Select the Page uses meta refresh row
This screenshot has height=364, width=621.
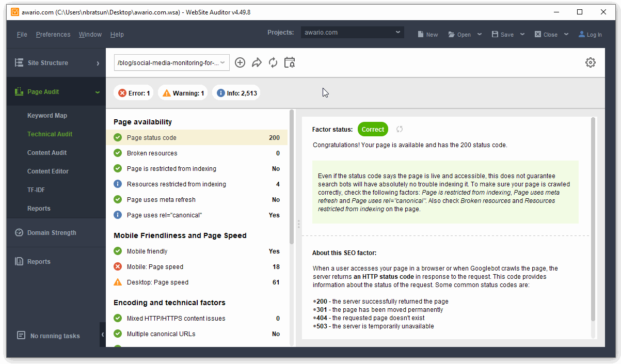197,200
